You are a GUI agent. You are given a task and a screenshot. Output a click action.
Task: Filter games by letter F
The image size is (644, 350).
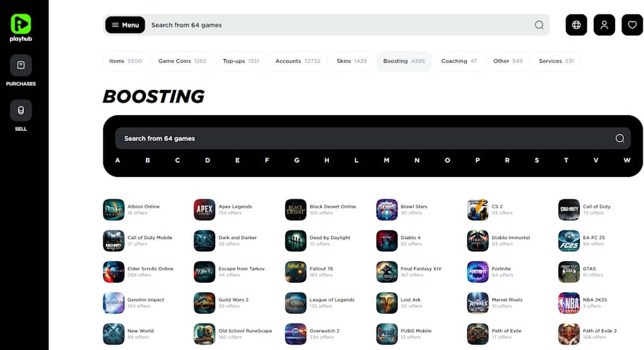[x=267, y=161]
